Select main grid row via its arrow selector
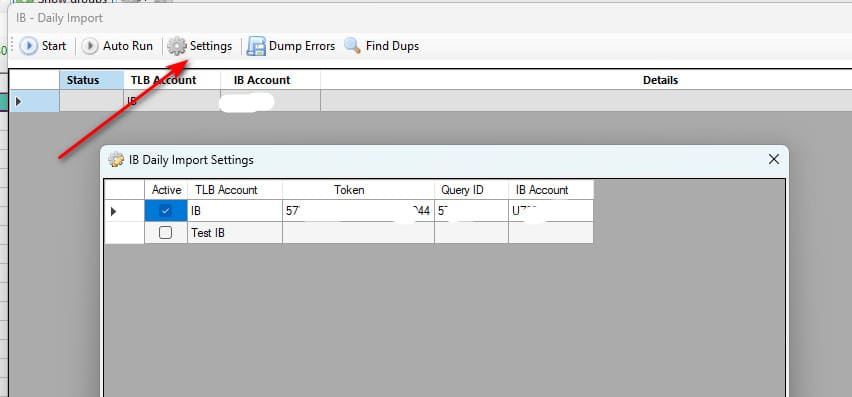The width and height of the screenshot is (852, 397). [x=34, y=101]
